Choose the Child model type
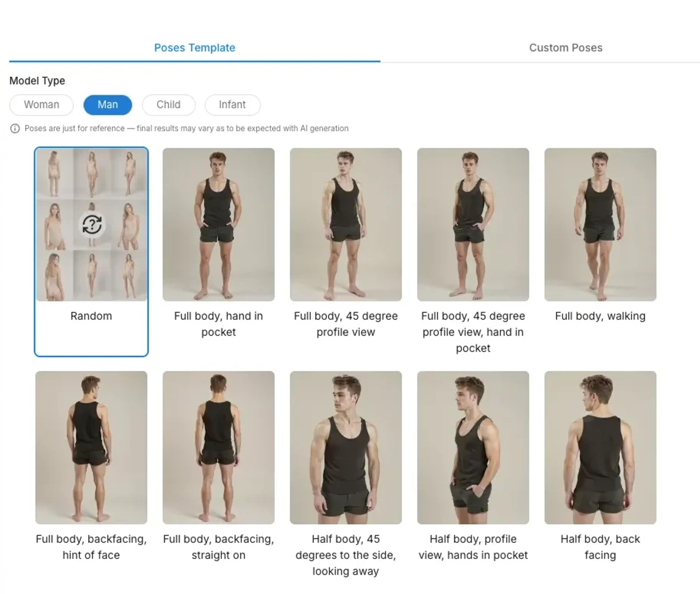This screenshot has height=594, width=700. click(168, 105)
